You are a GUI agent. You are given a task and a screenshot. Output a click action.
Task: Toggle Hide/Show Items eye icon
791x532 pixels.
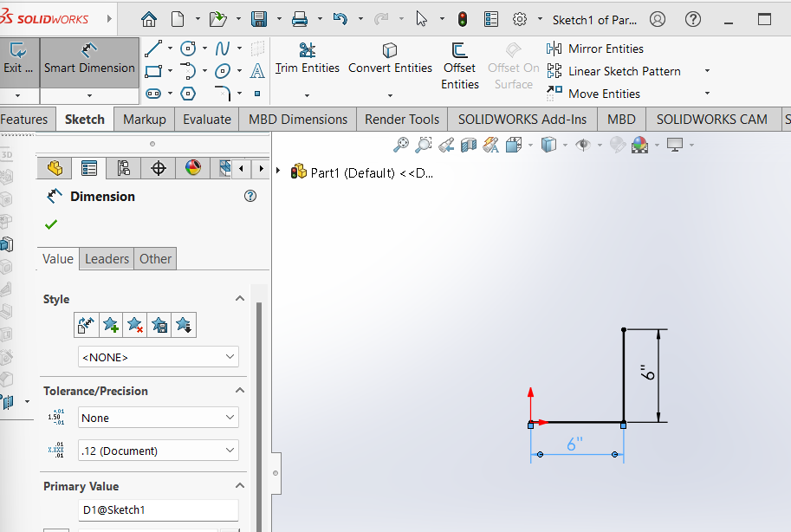coord(583,145)
